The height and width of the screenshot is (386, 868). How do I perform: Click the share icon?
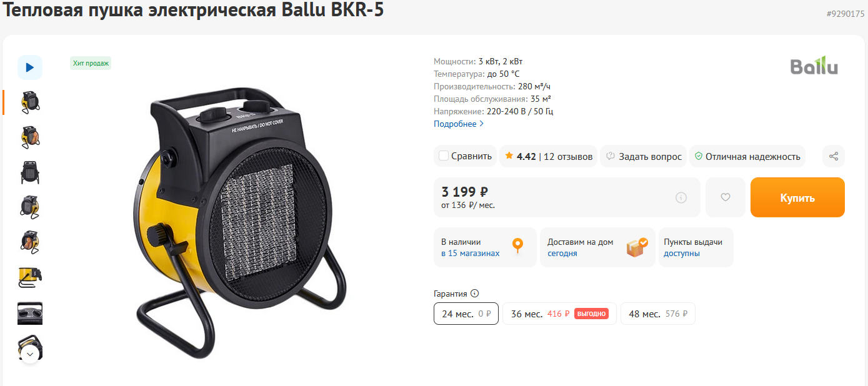[834, 156]
